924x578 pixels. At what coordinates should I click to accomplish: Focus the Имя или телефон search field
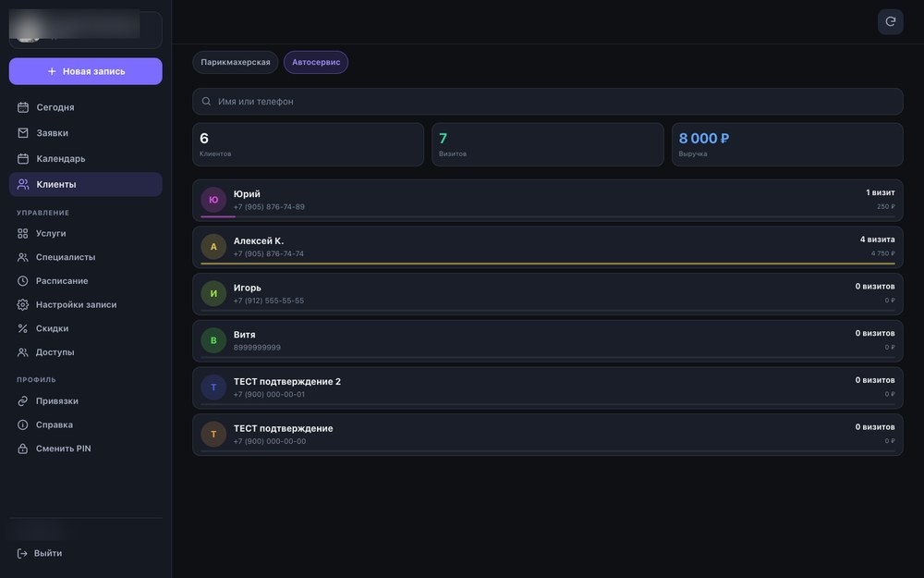click(547, 102)
